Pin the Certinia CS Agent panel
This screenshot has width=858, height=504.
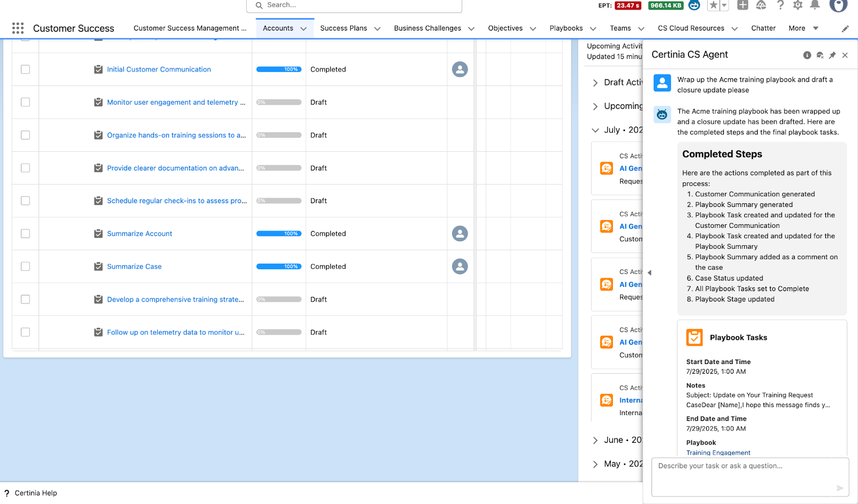coord(832,55)
